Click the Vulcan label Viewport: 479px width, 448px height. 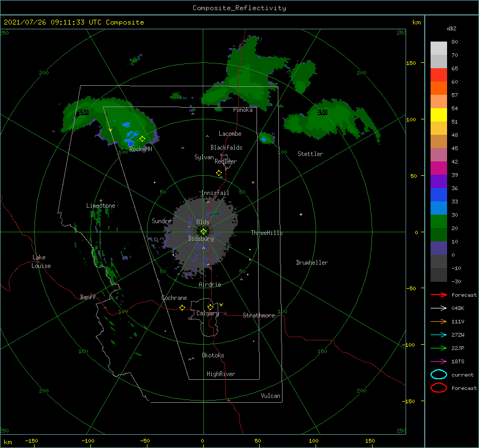[271, 396]
